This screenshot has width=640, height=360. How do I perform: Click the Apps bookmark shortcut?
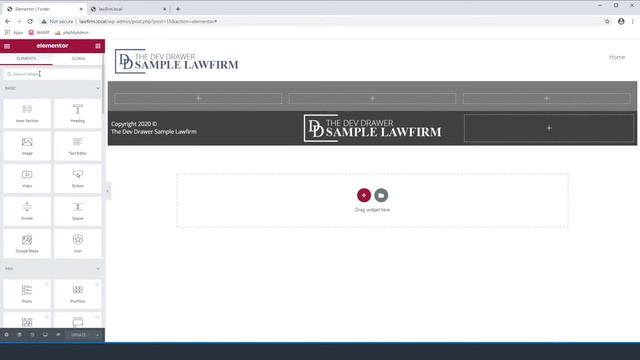click(x=14, y=32)
